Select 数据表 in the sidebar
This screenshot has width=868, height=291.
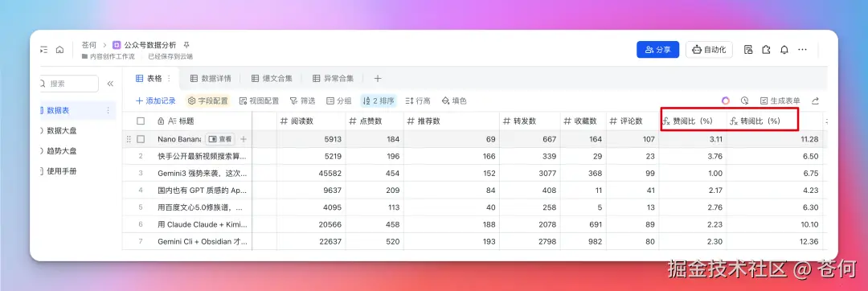coord(77,111)
